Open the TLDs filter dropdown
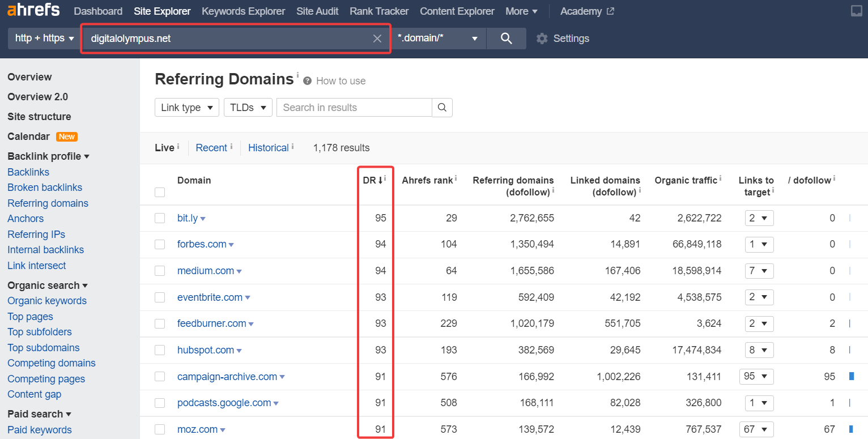The height and width of the screenshot is (439, 868). pyautogui.click(x=248, y=108)
